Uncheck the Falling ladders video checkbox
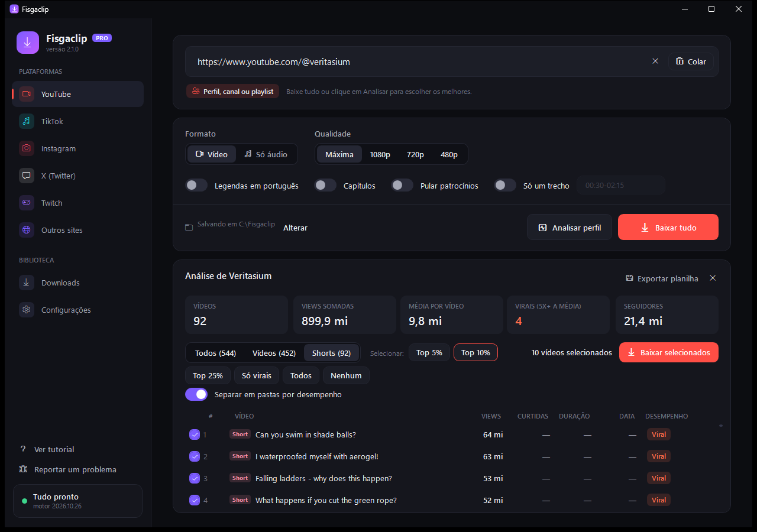The image size is (757, 532). click(x=195, y=478)
